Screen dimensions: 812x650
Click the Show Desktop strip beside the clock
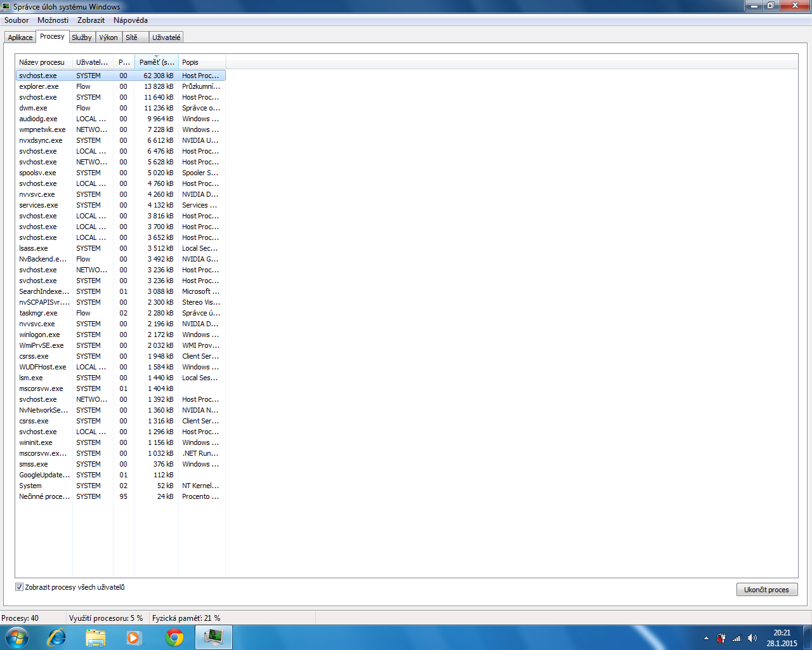point(808,637)
